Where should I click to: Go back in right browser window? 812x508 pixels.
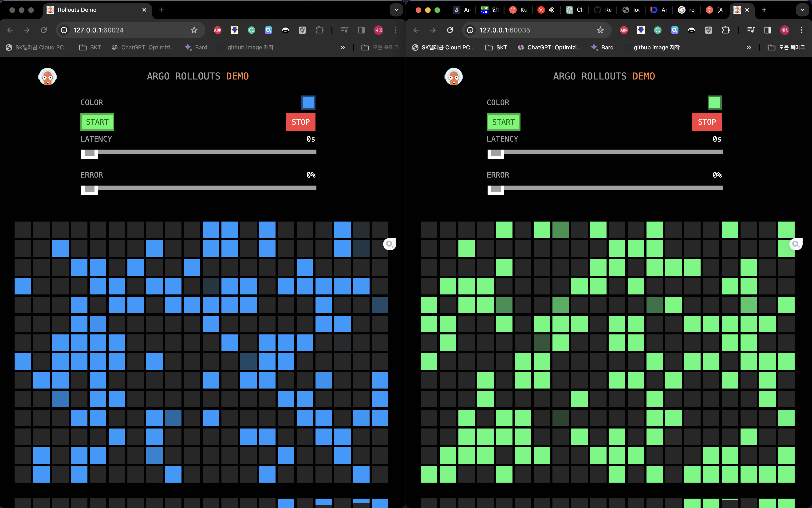pyautogui.click(x=416, y=30)
